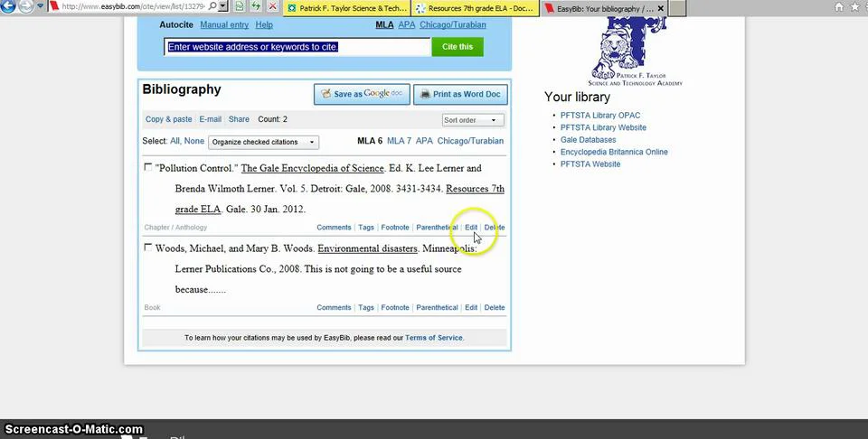
Task: Open Comments for Environmental disasters citation
Action: pos(334,307)
